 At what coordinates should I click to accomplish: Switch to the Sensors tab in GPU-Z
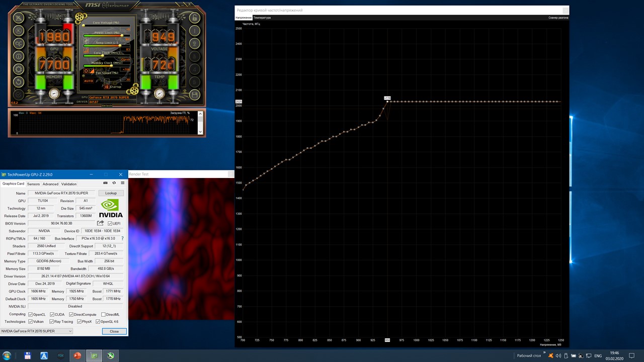(33, 184)
